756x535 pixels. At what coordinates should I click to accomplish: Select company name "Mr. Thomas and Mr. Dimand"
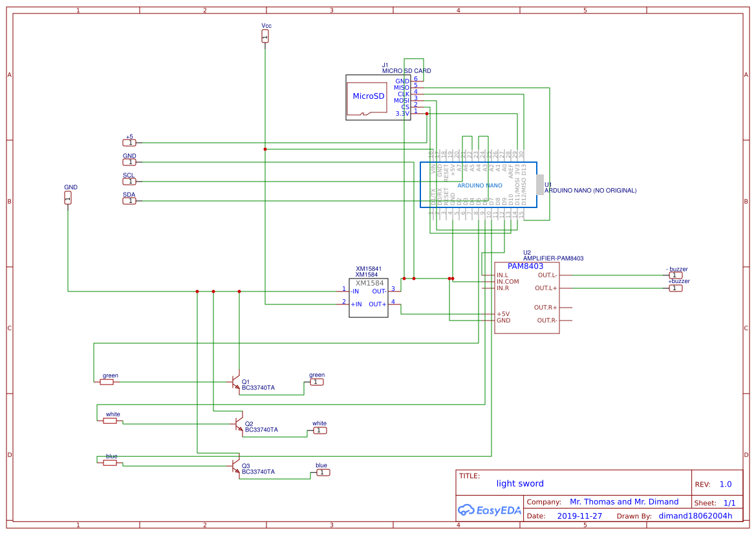[x=624, y=502]
